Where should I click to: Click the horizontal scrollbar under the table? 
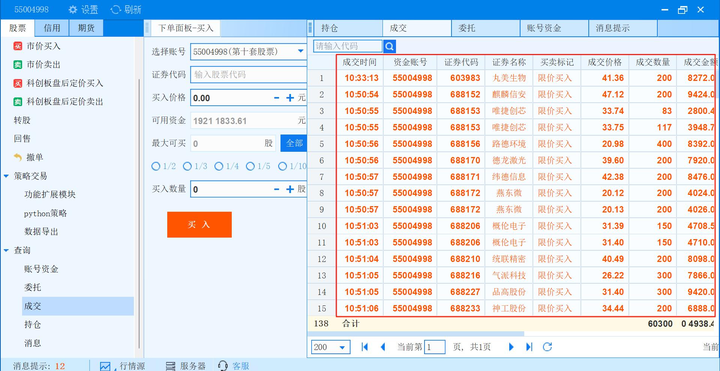pos(416,334)
